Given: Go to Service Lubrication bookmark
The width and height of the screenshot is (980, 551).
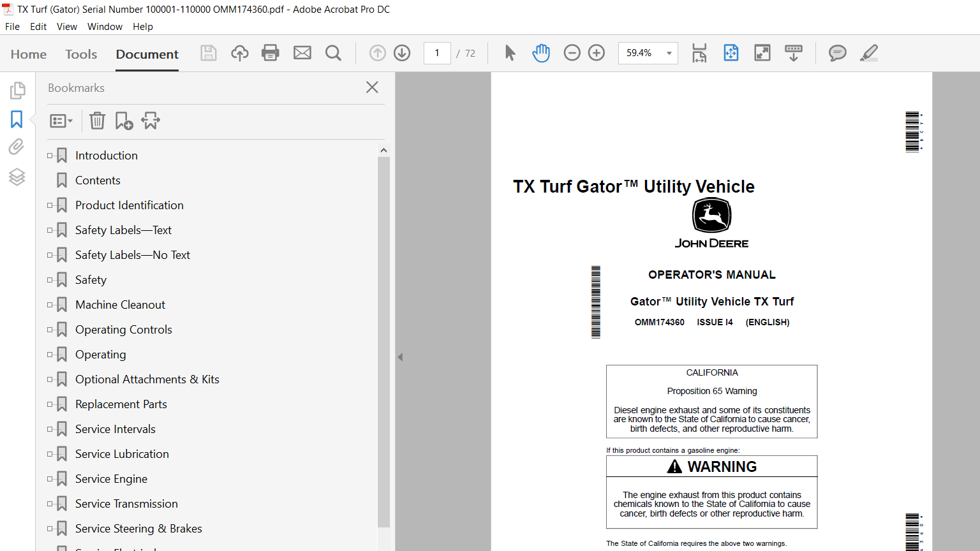Looking at the screenshot, I should (x=122, y=454).
